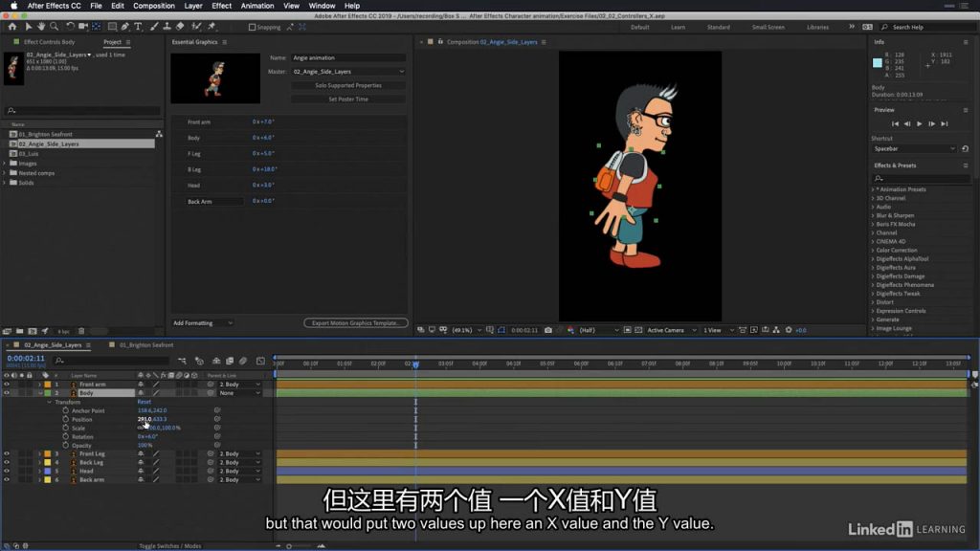This screenshot has width=980, height=551.
Task: Click the Position stopwatch for Body layer
Action: [x=66, y=419]
